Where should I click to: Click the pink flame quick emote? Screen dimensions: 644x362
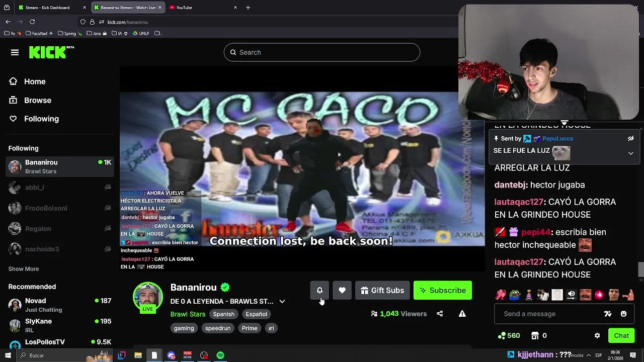[599, 295]
